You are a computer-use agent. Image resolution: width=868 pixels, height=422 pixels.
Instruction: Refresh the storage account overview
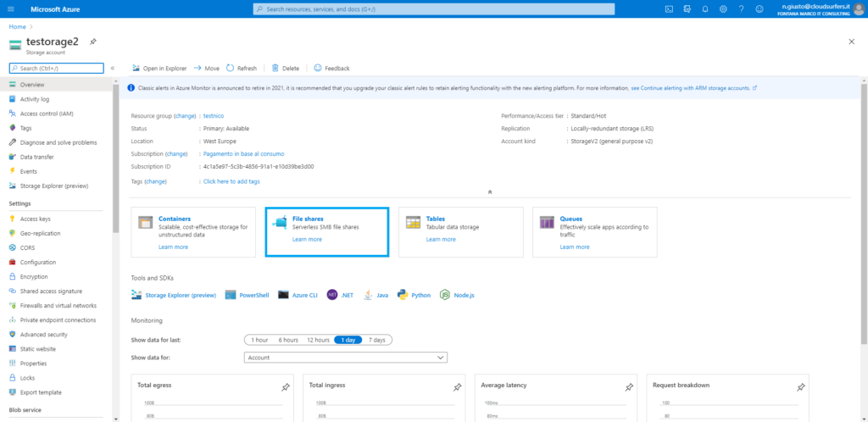[x=242, y=68]
